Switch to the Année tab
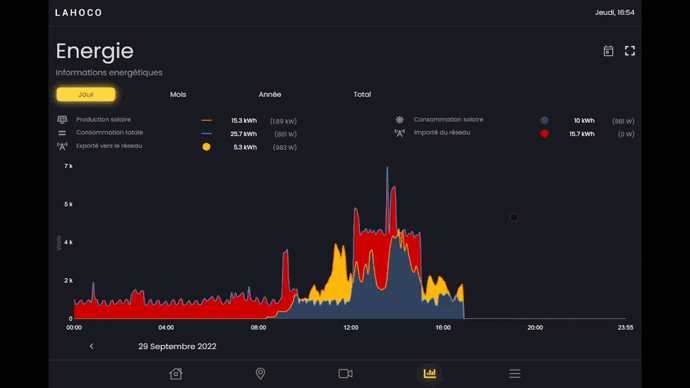 click(270, 94)
